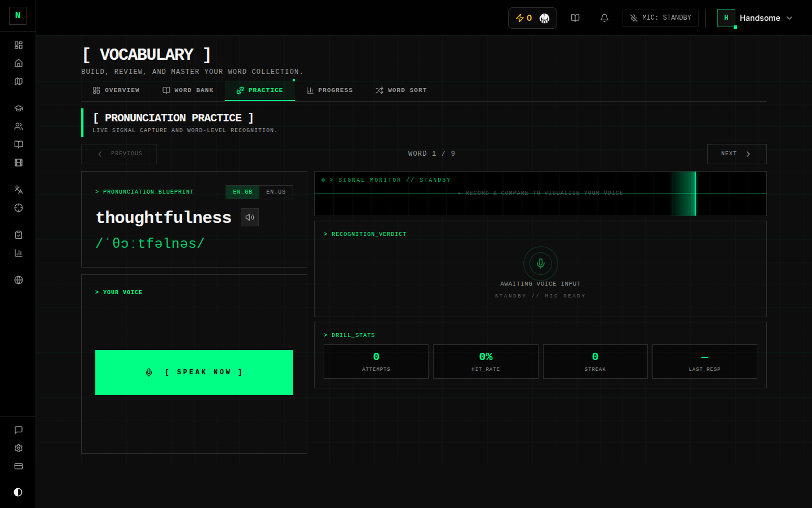Click the '> DRILL_STATS' heading
This screenshot has width=812, height=508.
tap(349, 335)
